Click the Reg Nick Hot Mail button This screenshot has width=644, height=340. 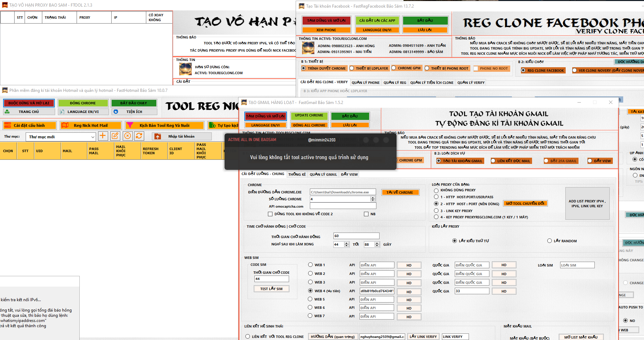click(90, 125)
